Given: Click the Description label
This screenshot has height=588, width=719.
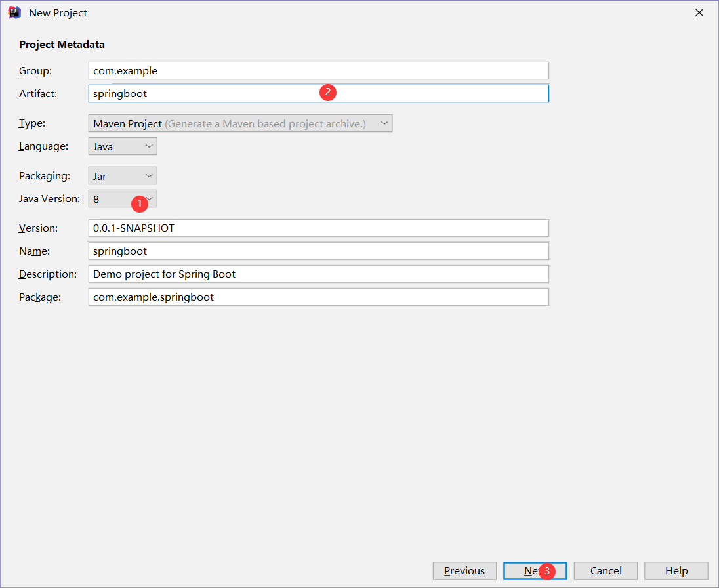Looking at the screenshot, I should pos(48,274).
